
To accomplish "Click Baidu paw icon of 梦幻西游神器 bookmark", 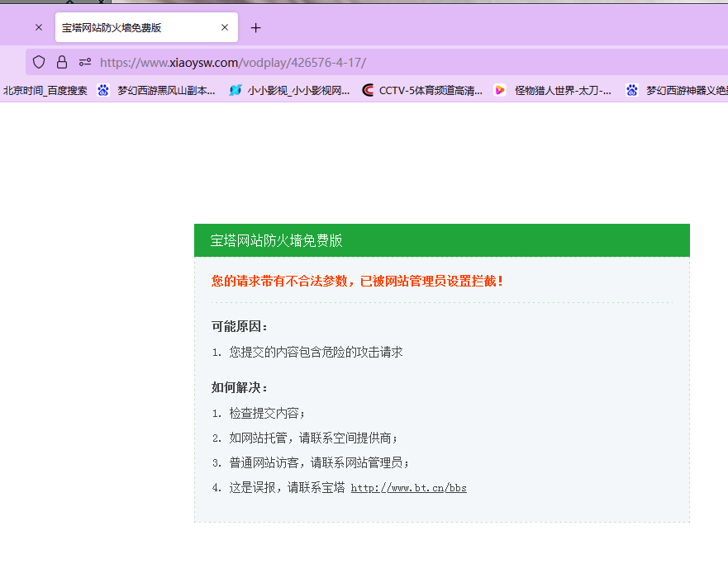I will [632, 90].
